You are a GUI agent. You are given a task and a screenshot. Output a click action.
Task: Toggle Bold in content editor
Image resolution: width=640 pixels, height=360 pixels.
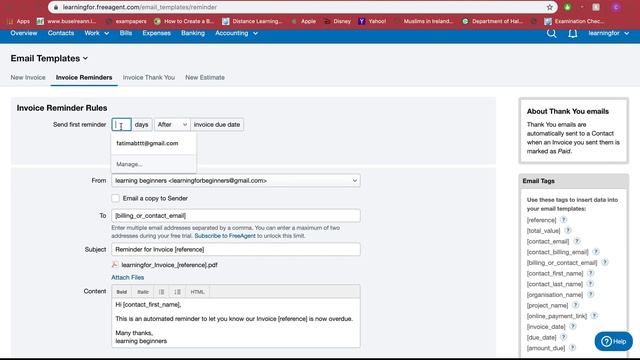[x=122, y=292]
